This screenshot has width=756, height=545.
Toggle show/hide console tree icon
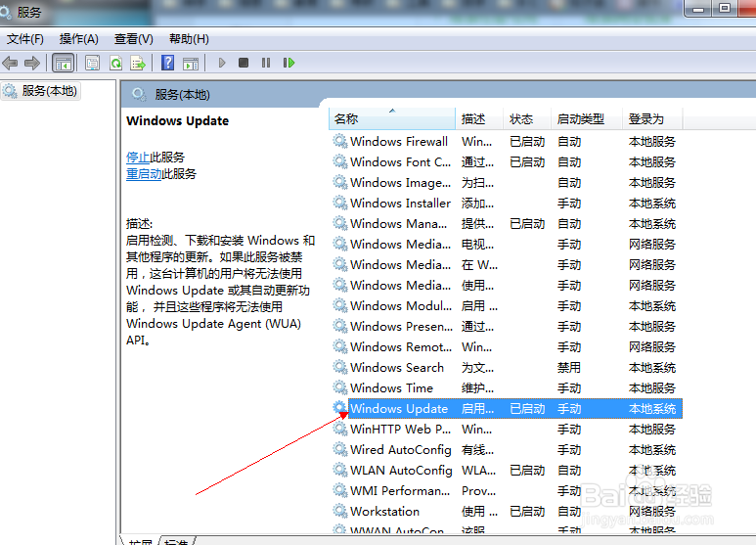(x=64, y=63)
